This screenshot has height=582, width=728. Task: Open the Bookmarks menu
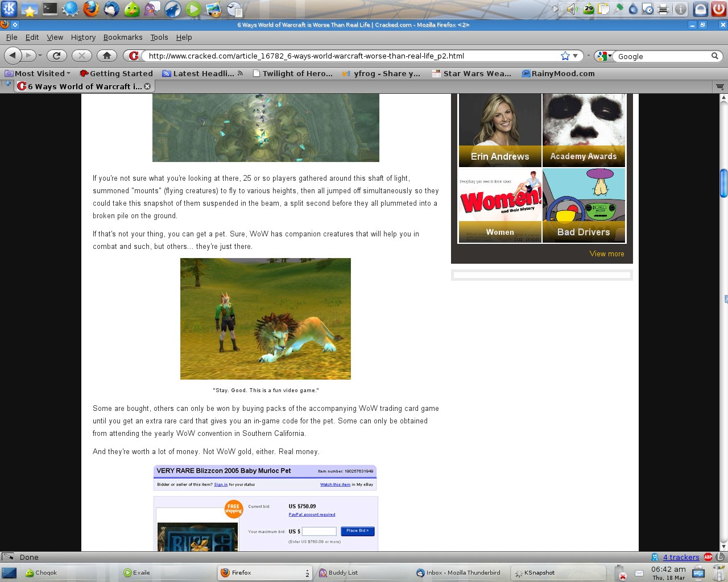[123, 37]
